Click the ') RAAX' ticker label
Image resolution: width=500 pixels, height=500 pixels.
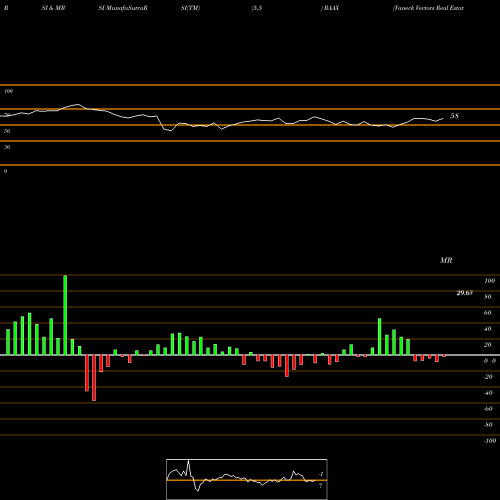330,8
